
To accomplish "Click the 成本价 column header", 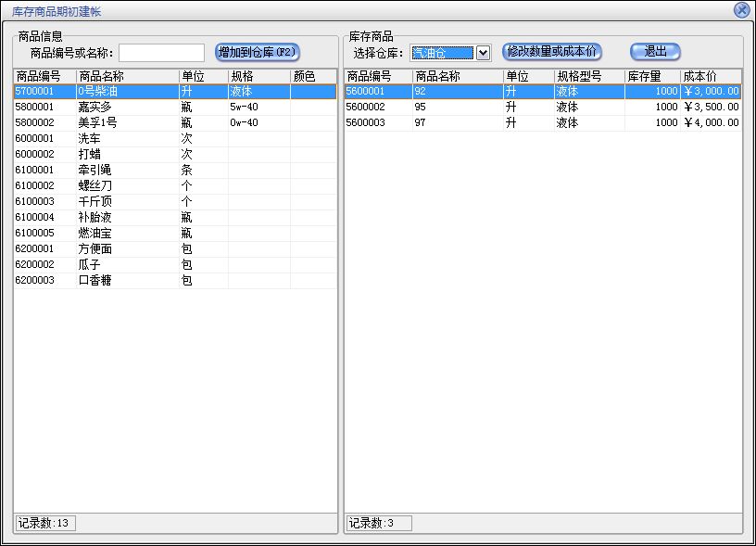I will pyautogui.click(x=710, y=76).
